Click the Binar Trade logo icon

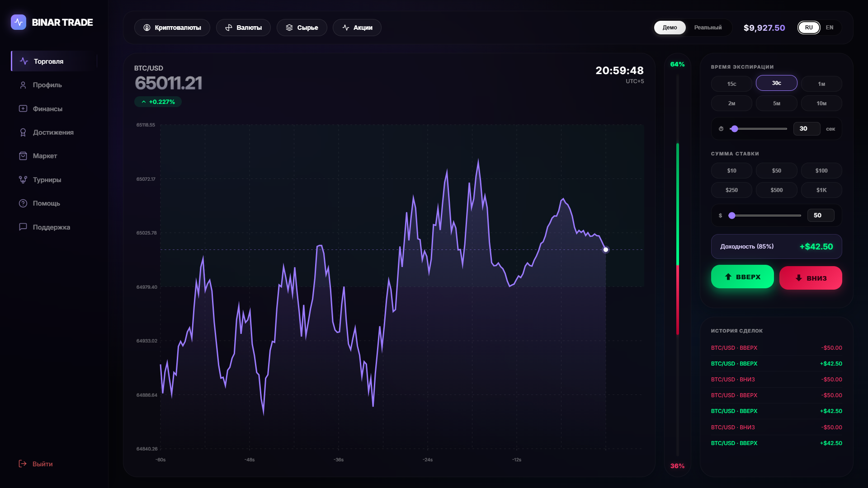19,22
